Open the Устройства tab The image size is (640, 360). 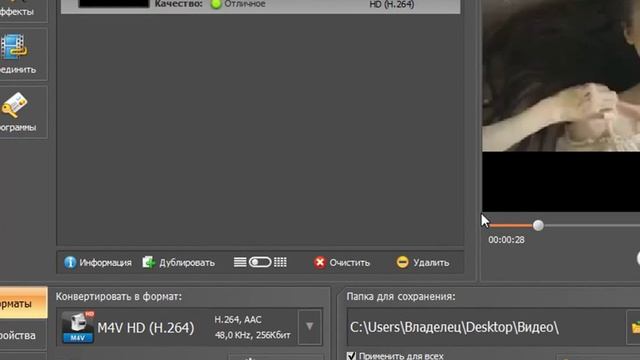click(x=23, y=336)
